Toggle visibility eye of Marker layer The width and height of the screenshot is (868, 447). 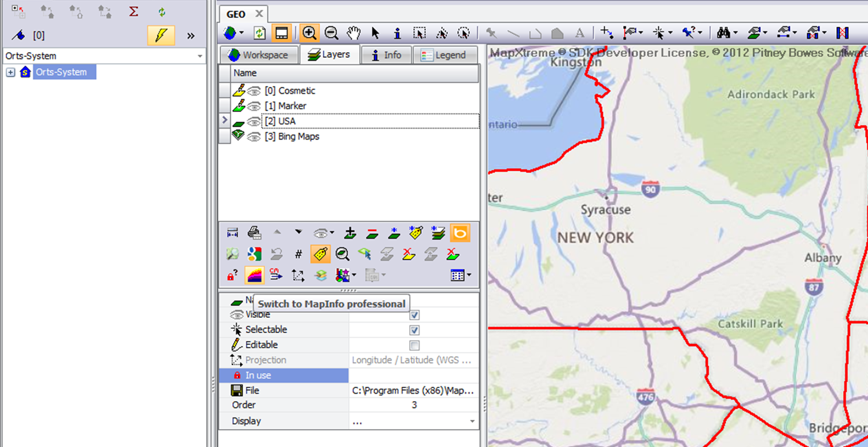[253, 106]
